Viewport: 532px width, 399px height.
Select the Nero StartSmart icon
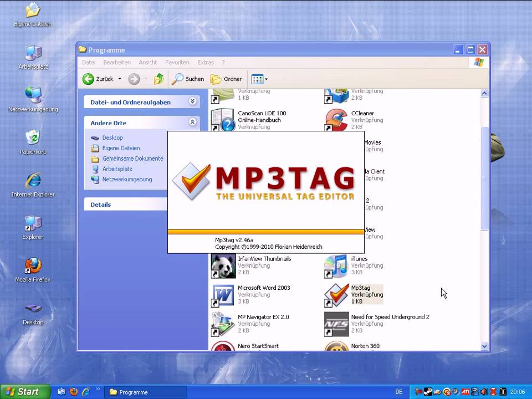click(x=223, y=346)
